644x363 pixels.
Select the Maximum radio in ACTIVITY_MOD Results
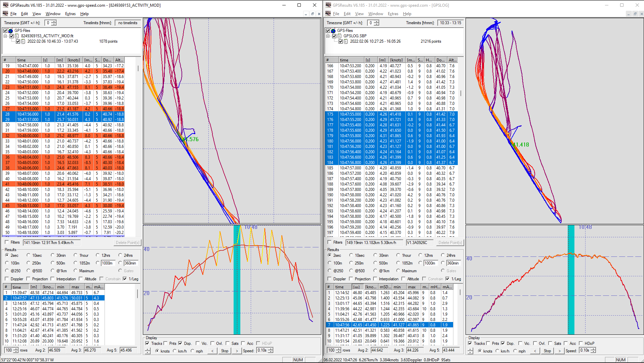pos(75,271)
